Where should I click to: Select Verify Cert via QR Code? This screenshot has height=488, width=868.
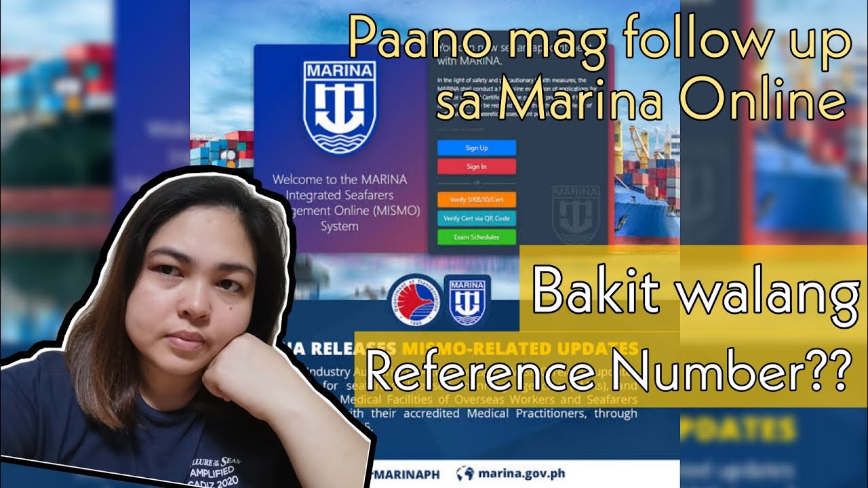(x=477, y=218)
